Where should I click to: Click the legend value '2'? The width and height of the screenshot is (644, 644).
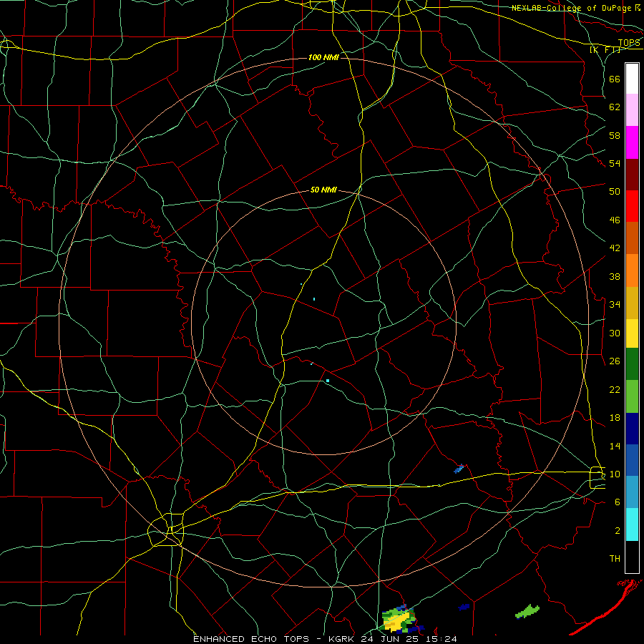(x=617, y=531)
